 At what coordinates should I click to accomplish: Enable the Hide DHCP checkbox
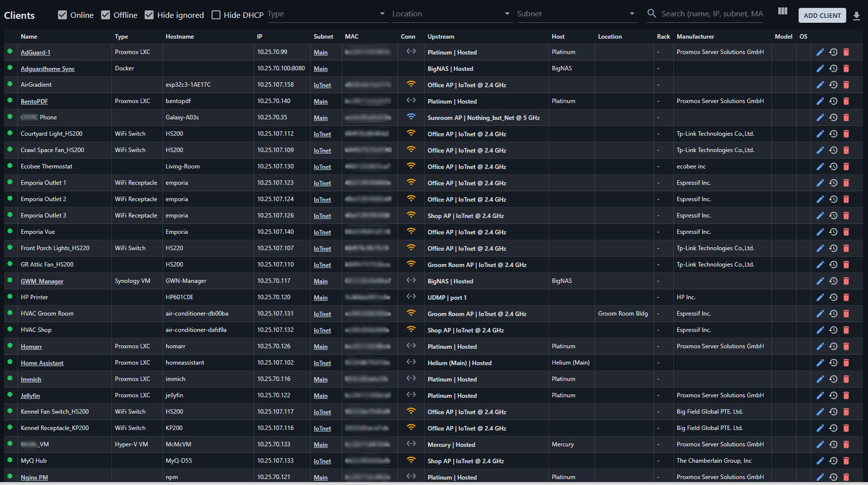216,15
